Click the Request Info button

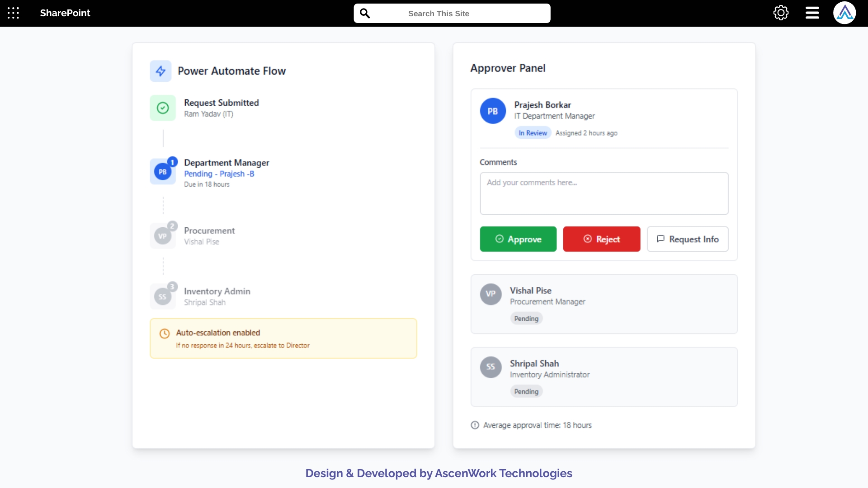click(x=688, y=239)
